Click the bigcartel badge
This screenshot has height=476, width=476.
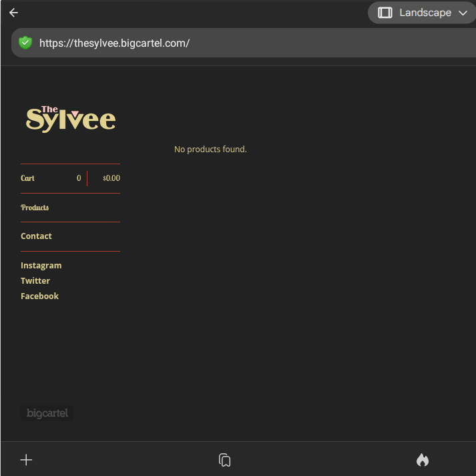click(47, 413)
